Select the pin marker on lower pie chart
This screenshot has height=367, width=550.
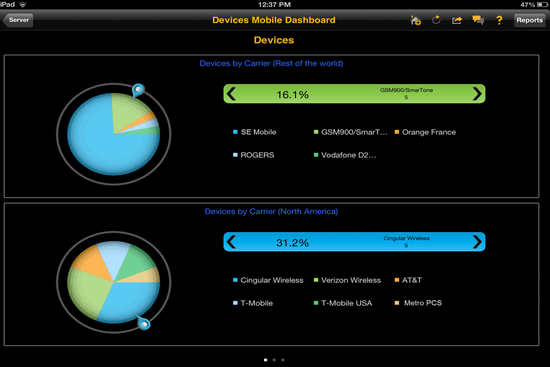point(143,322)
